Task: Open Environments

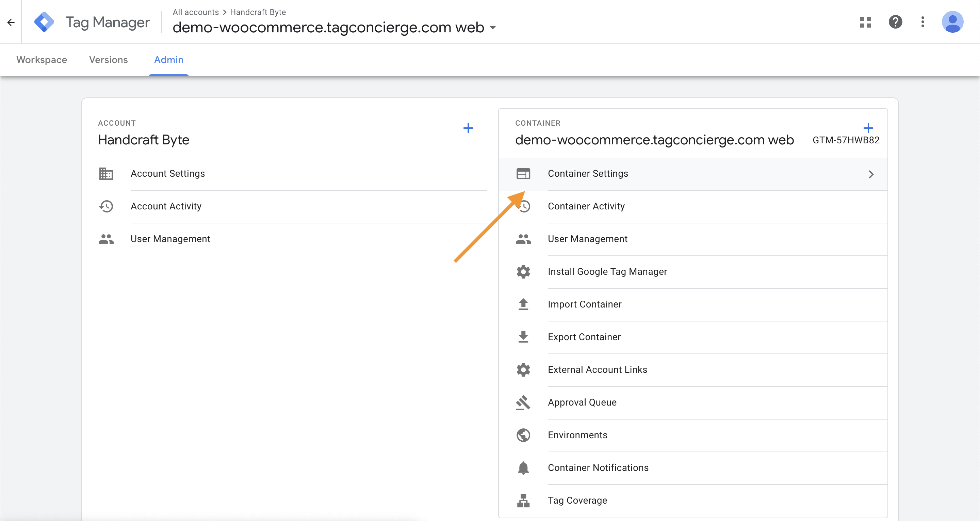Action: point(693,435)
